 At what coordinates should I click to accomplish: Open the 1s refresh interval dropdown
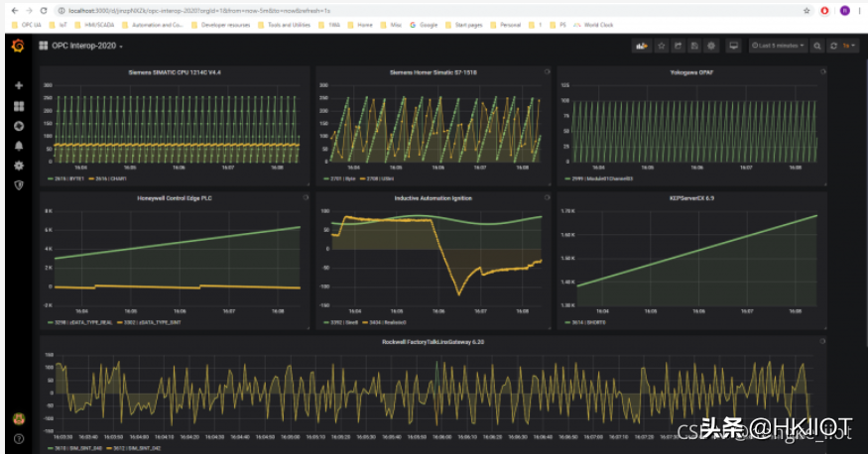(x=849, y=46)
